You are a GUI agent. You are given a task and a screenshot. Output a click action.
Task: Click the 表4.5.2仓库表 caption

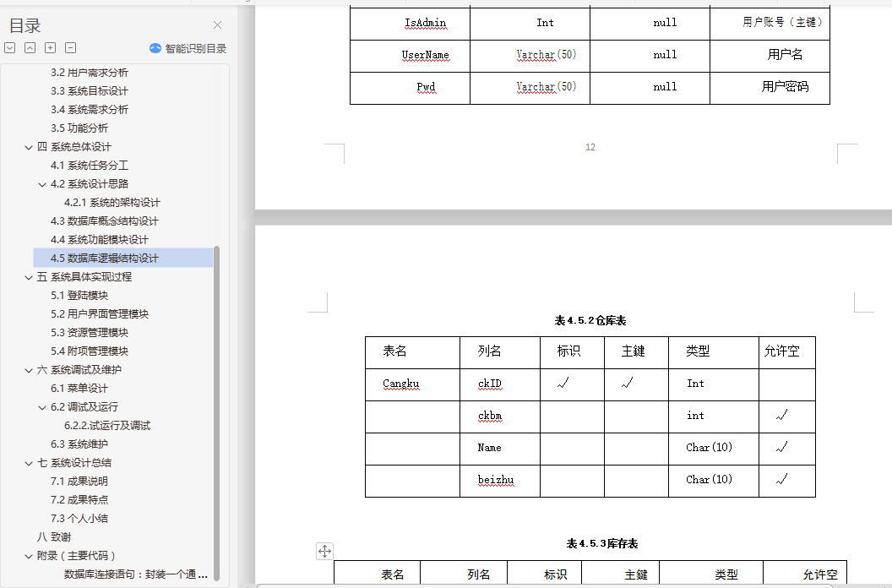[x=590, y=320]
